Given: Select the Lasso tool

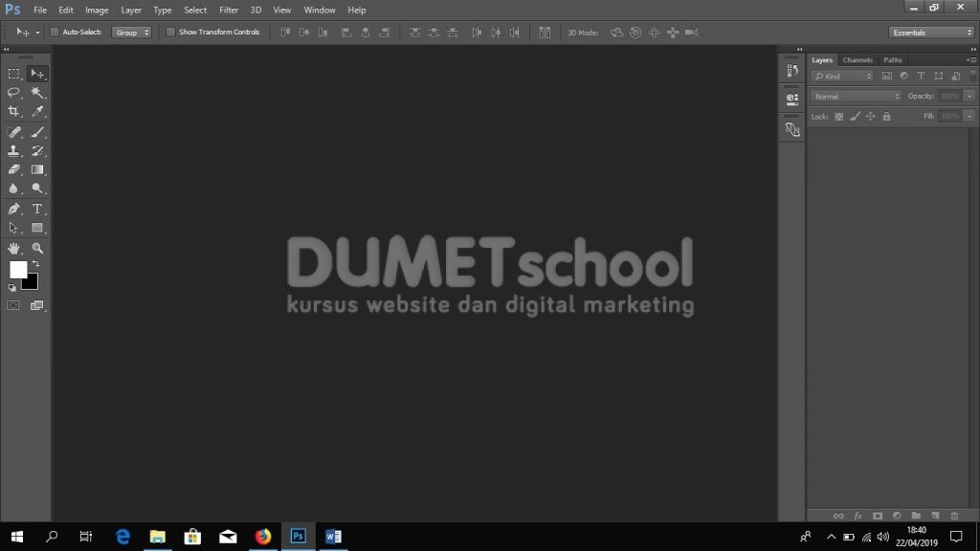Looking at the screenshot, I should pos(13,93).
